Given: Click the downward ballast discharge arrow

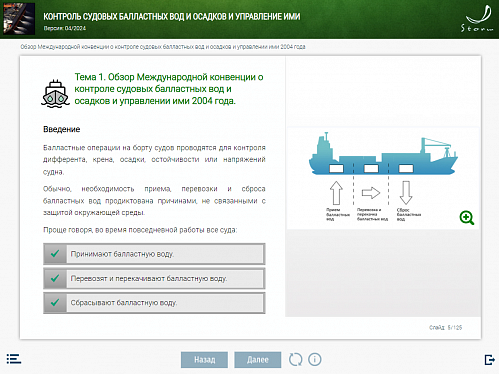Looking at the screenshot, I should (x=406, y=193).
